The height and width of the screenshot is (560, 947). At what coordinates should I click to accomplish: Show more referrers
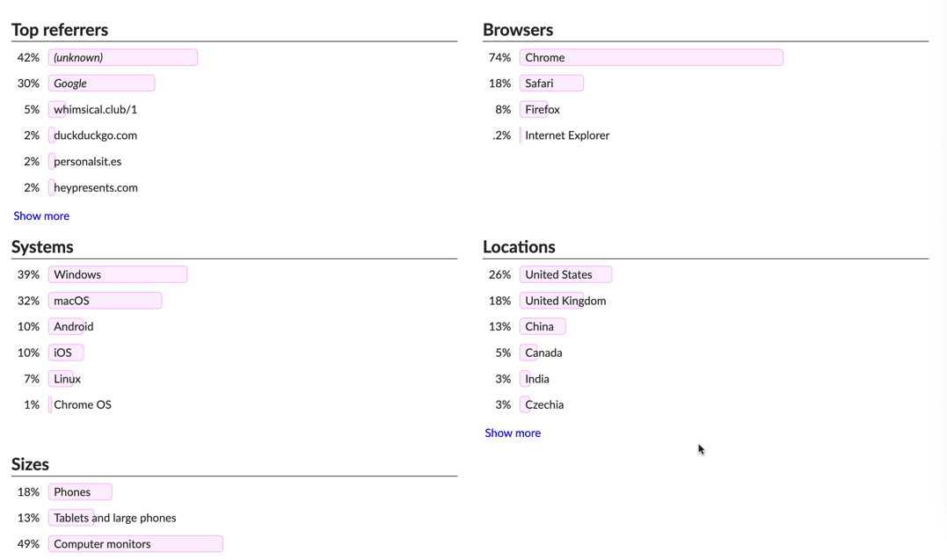click(x=40, y=215)
